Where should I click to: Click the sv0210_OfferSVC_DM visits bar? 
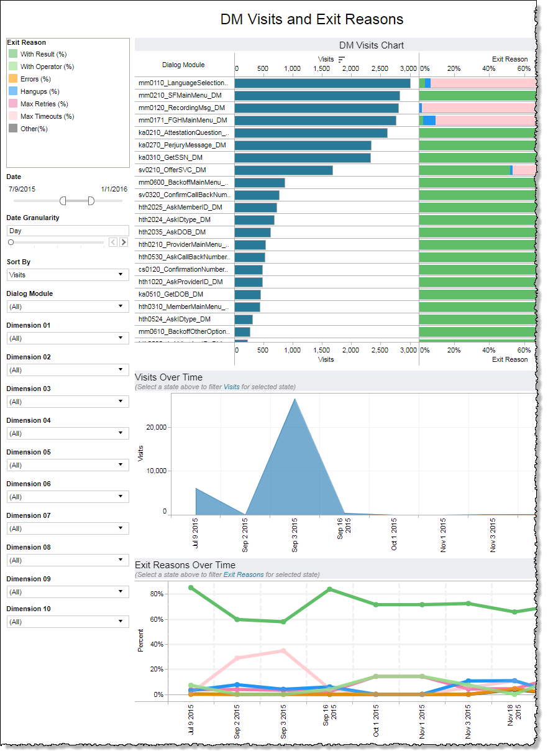coord(283,170)
